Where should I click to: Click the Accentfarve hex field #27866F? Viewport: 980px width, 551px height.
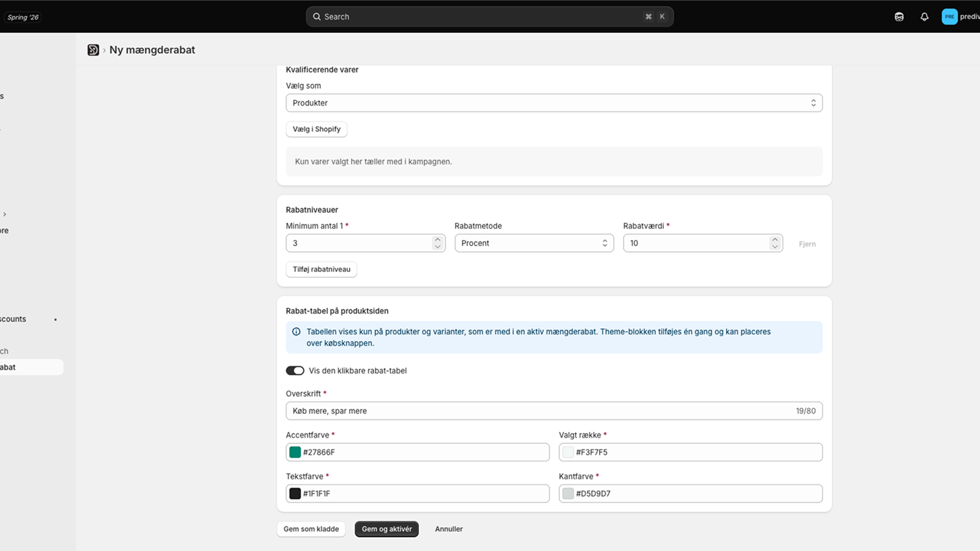[x=418, y=452]
